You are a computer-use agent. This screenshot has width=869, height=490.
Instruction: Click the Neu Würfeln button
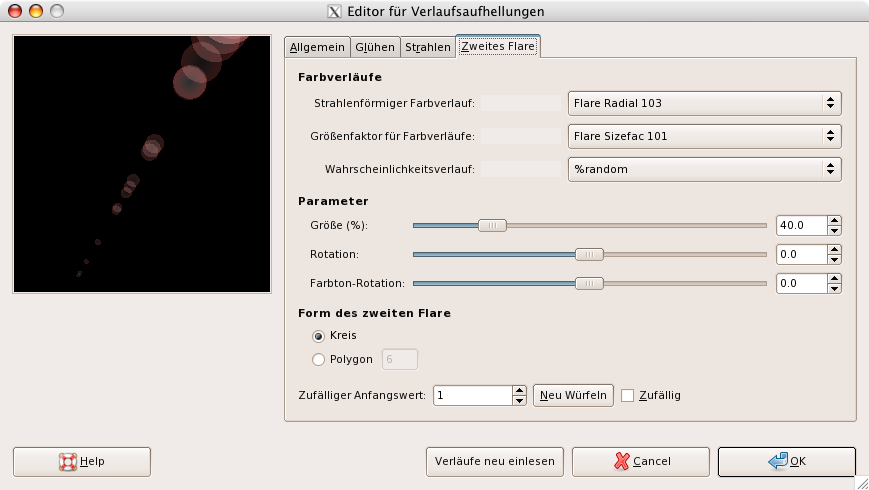pos(573,395)
